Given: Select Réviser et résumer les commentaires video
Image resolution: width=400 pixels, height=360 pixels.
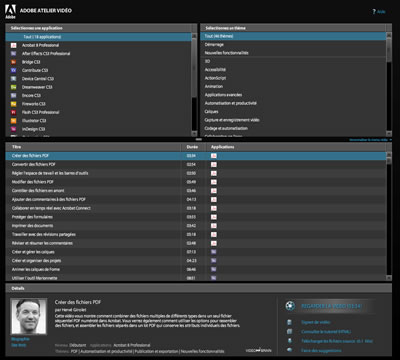Looking at the screenshot, I should [x=196, y=243].
